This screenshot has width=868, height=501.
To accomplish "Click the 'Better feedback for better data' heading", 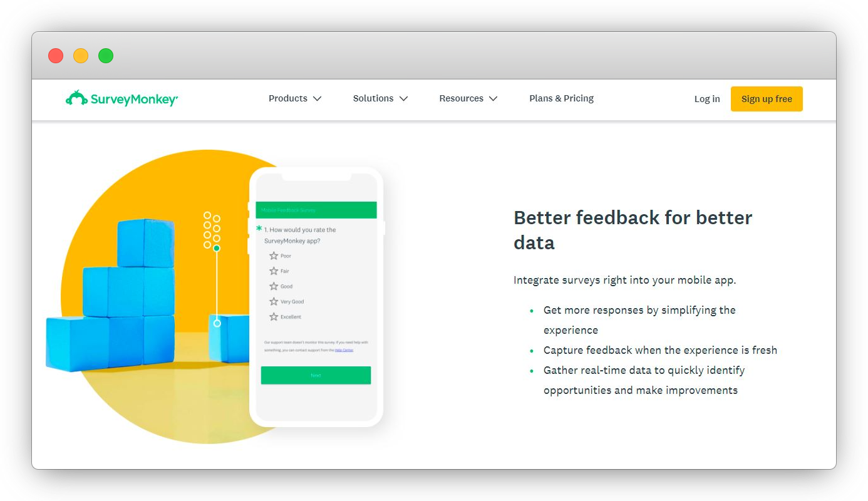I will click(633, 230).
